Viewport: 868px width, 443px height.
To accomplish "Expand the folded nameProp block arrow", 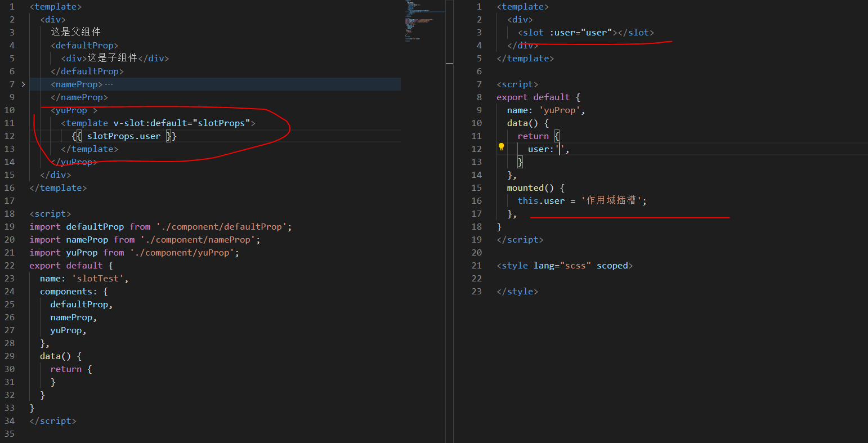I will 23,84.
